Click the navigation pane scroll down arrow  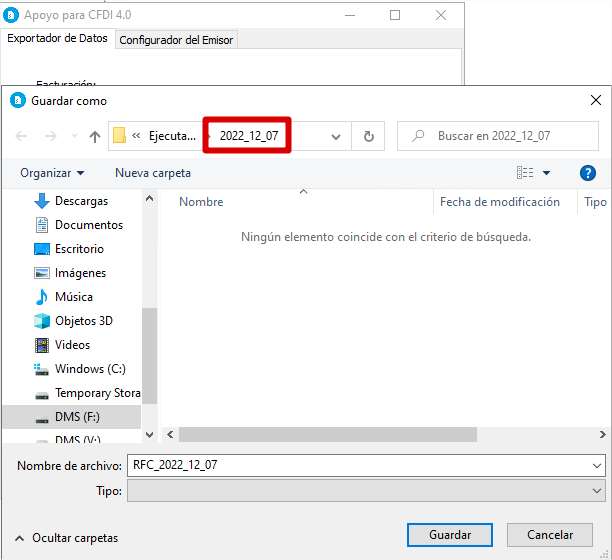click(x=149, y=435)
